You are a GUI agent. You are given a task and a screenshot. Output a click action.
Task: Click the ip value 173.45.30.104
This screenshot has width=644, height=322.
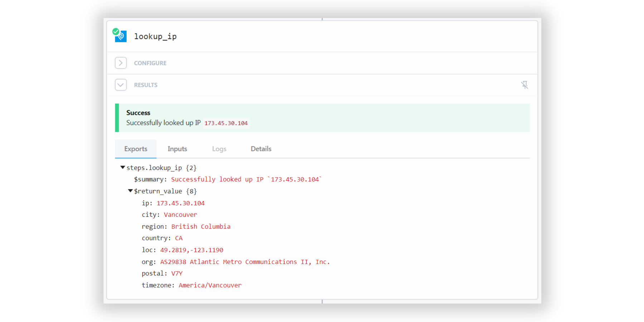tap(181, 203)
